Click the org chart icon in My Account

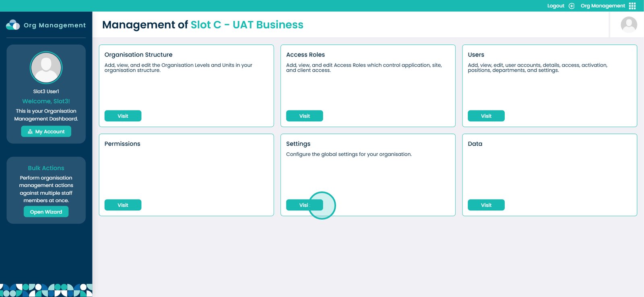[x=30, y=132]
